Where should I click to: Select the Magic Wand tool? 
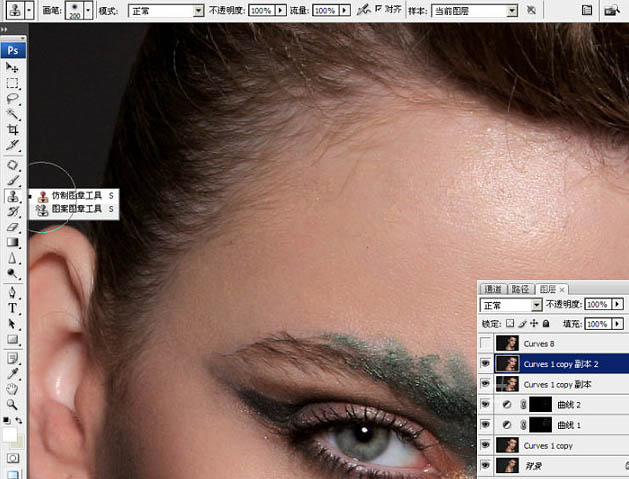coord(12,114)
